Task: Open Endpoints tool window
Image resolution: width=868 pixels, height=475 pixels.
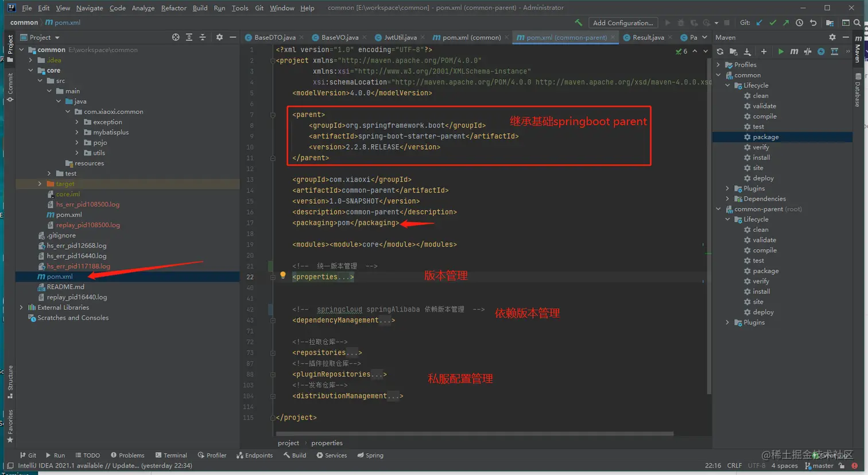Action: [254, 455]
